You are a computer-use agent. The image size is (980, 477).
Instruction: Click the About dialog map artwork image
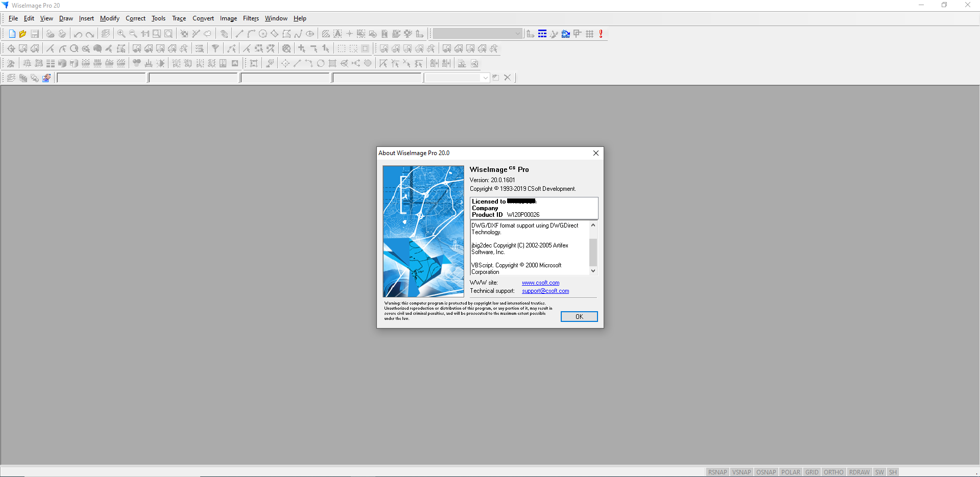(x=423, y=231)
